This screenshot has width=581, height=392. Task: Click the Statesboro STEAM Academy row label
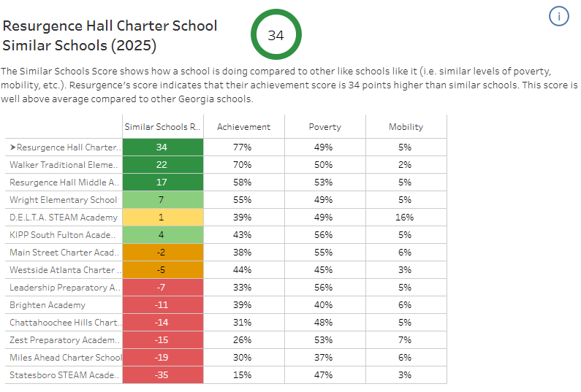[64, 375]
